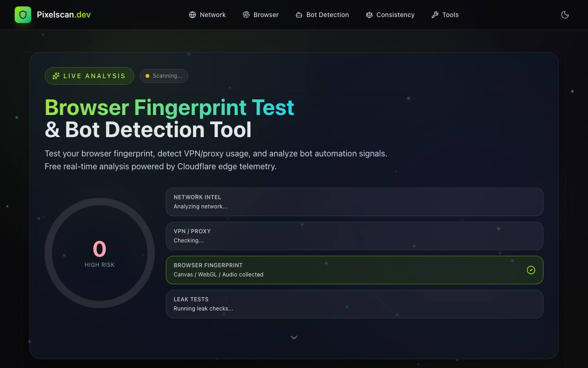
Task: Click the orange scanning status dot
Action: [x=147, y=76]
